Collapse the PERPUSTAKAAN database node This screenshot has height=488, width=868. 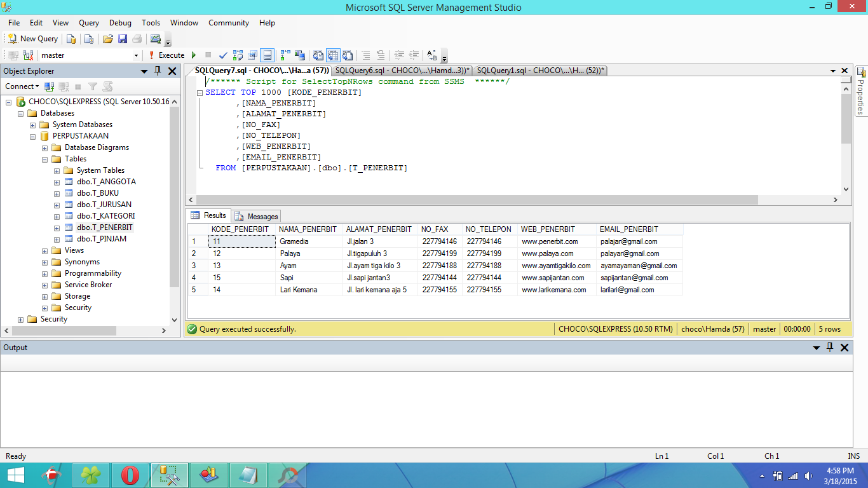coord(33,136)
